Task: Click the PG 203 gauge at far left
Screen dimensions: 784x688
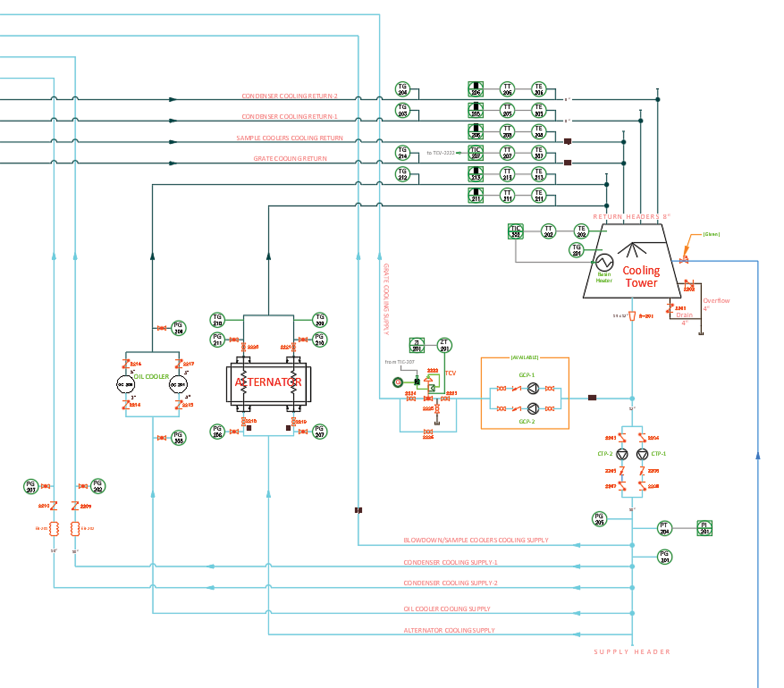Action: coord(31,486)
